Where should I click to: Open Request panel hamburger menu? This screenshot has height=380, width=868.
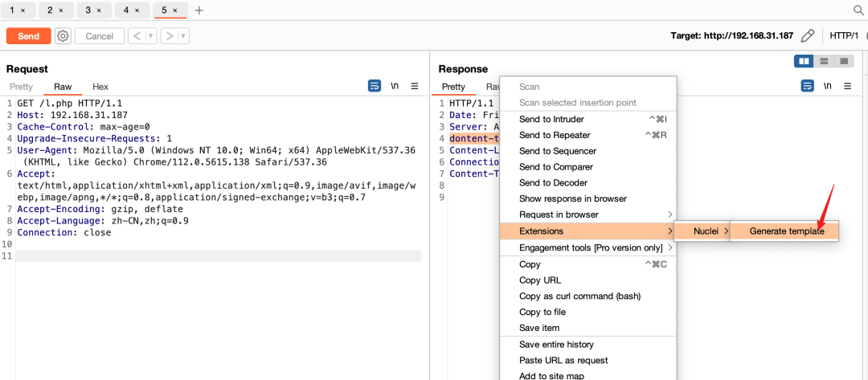tap(415, 86)
